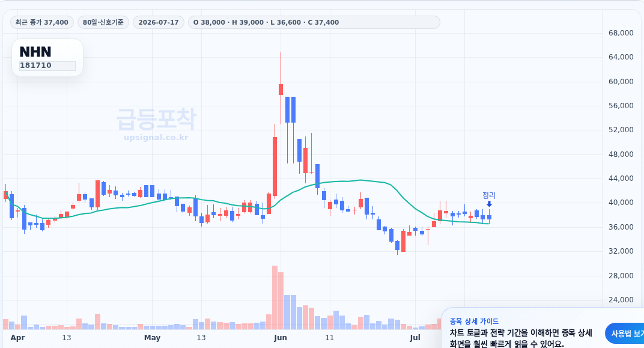The width and height of the screenshot is (644, 348).
Task: Click the May date axis label
Action: pos(153,338)
